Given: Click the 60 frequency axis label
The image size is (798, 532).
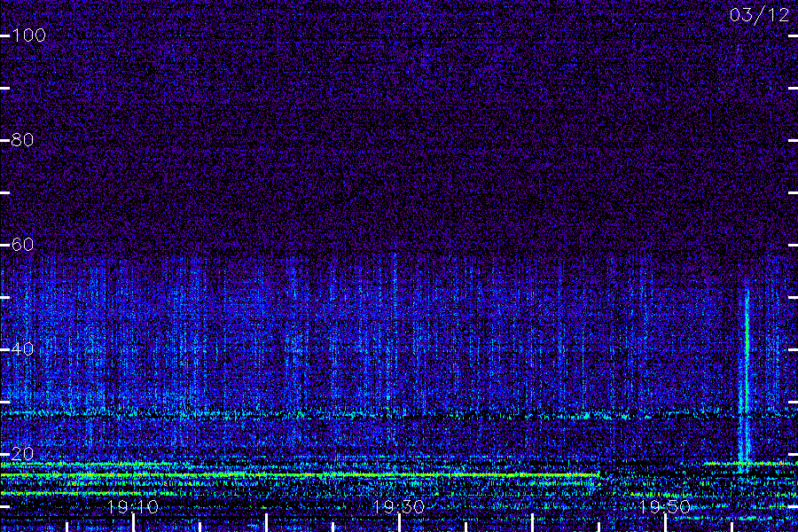Looking at the screenshot, I should click(x=22, y=245).
